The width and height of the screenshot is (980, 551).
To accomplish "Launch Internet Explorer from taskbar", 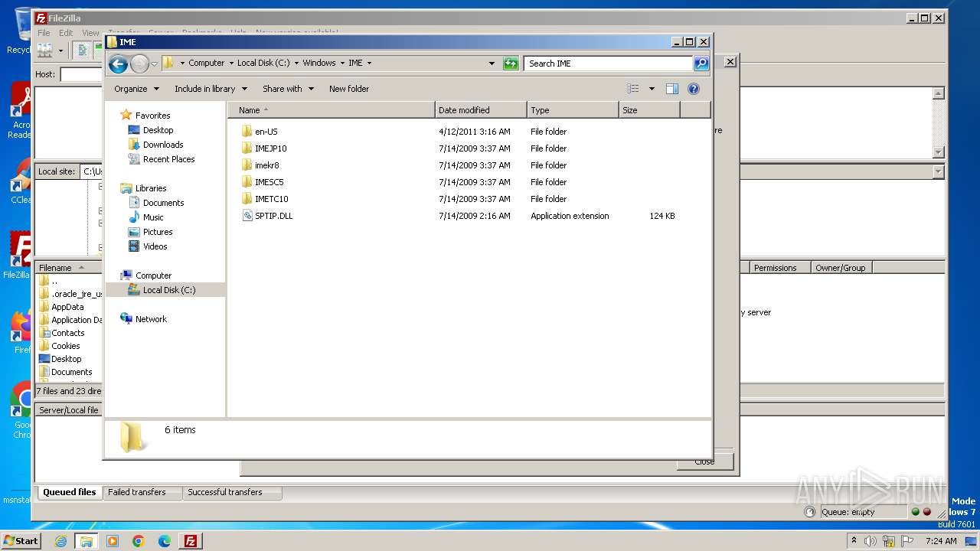I will click(x=60, y=541).
